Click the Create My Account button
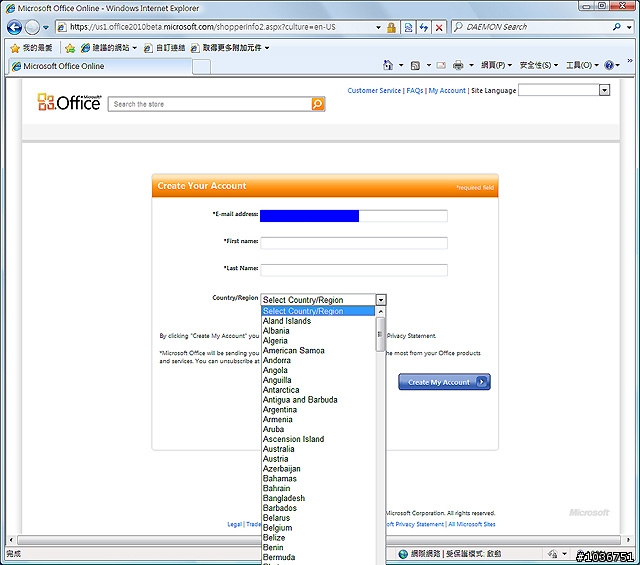640x565 pixels. [x=444, y=382]
